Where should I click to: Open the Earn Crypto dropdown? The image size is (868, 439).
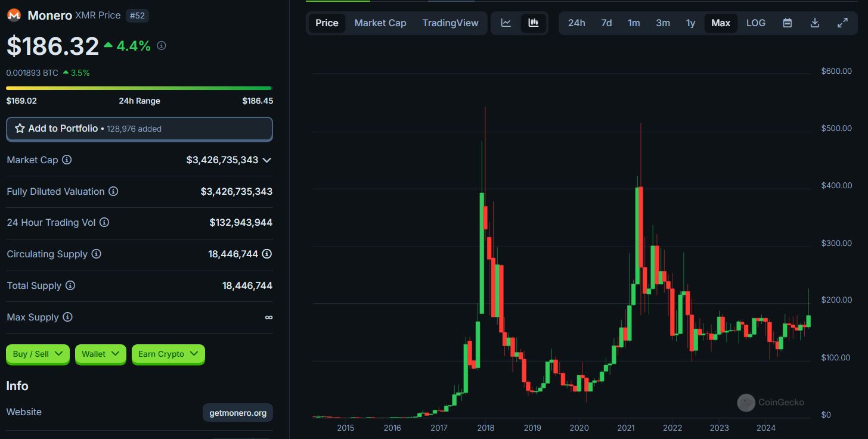[168, 354]
